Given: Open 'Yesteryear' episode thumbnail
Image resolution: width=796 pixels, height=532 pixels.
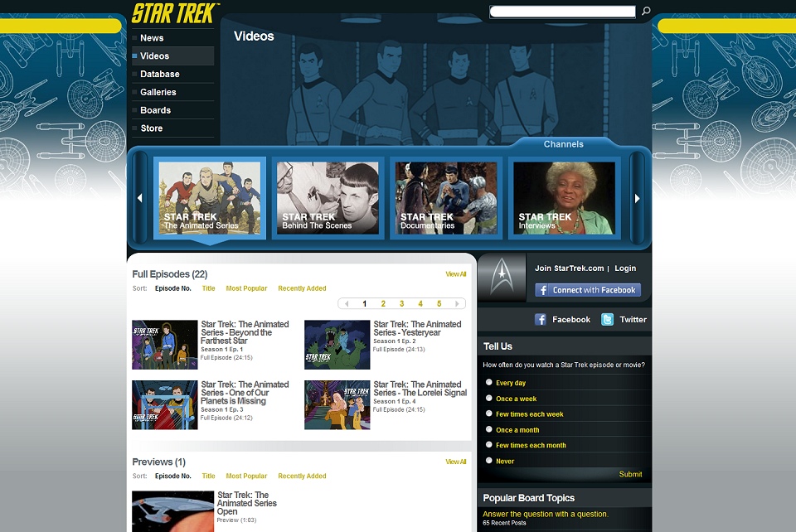Looking at the screenshot, I should coord(337,345).
